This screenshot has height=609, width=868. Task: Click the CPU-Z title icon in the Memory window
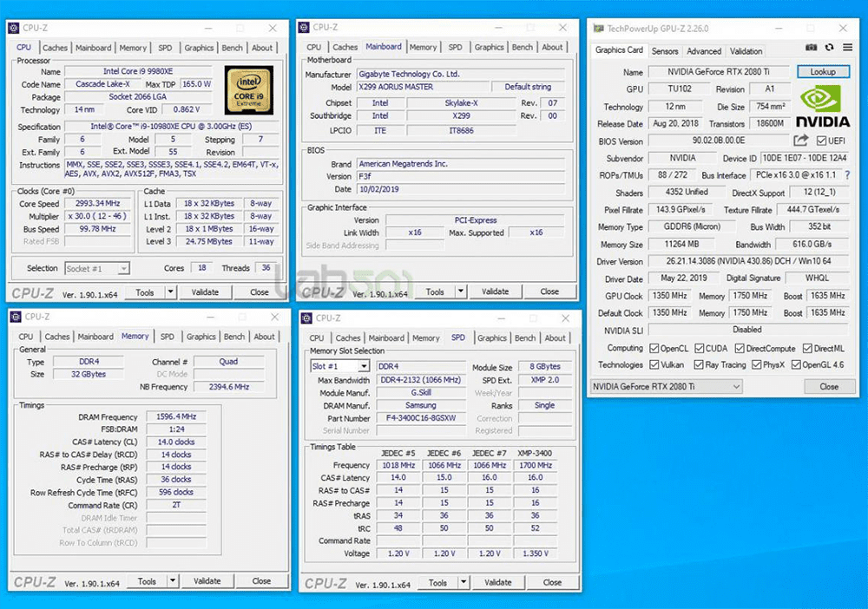pos(16,317)
